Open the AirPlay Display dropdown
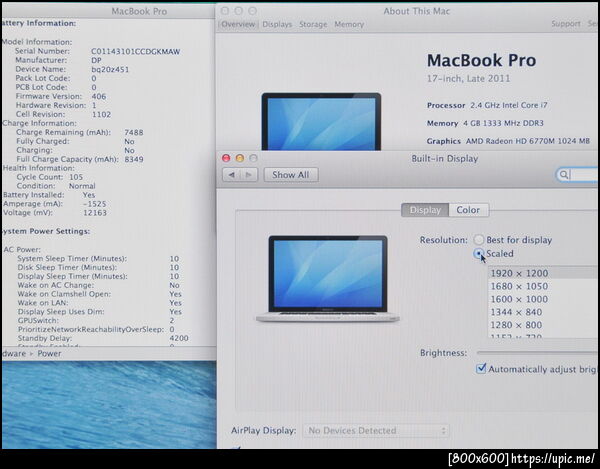This screenshot has height=469, width=600. pos(376,431)
